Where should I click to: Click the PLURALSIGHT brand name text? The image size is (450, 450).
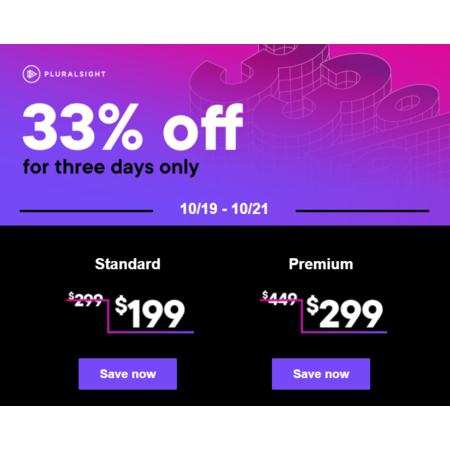click(x=75, y=74)
